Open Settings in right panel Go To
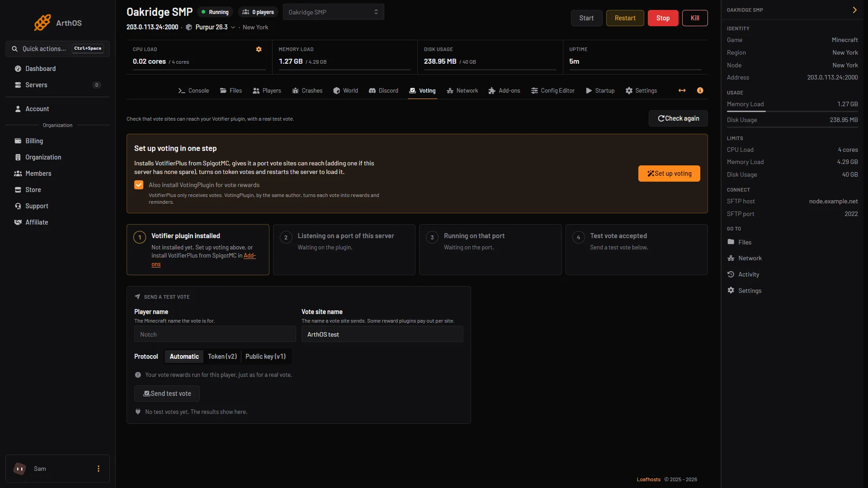868x488 pixels. [744, 291]
